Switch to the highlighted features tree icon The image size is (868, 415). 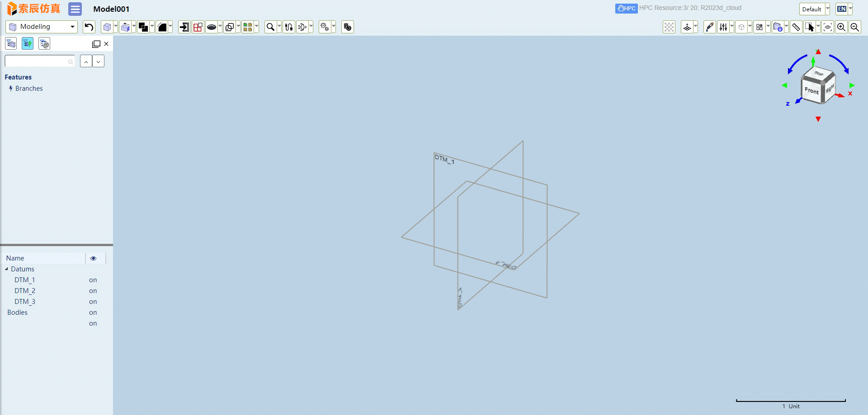28,44
